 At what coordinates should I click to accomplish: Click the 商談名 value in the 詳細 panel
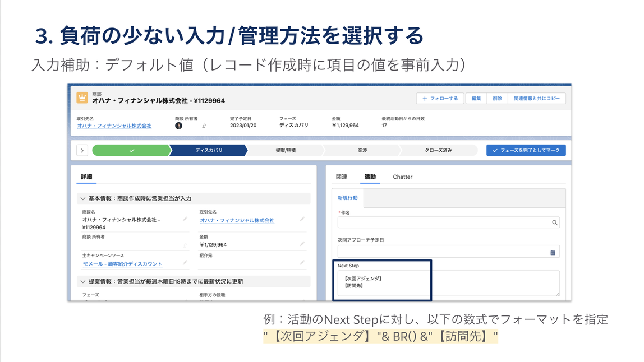(121, 223)
